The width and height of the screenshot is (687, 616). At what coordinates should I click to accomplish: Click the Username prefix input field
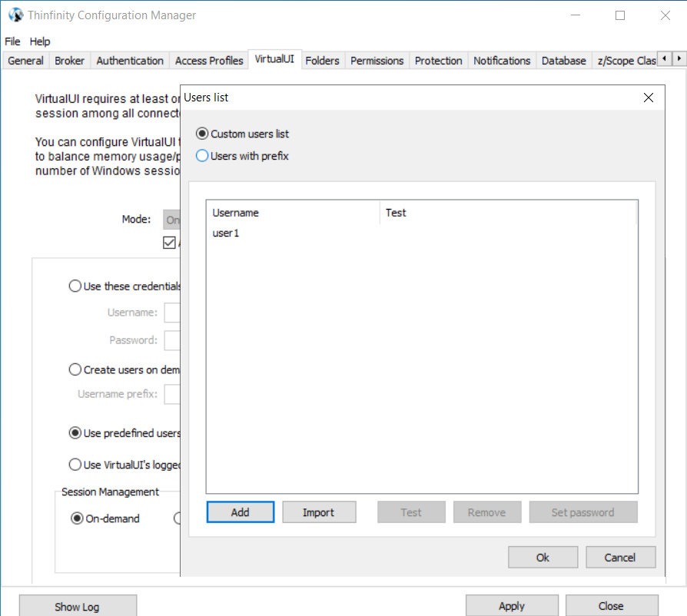tap(172, 394)
